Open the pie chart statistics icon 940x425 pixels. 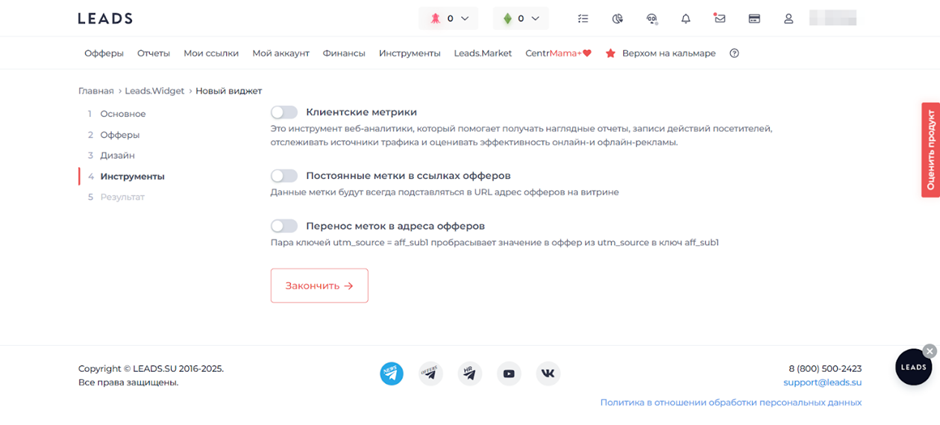pos(617,19)
